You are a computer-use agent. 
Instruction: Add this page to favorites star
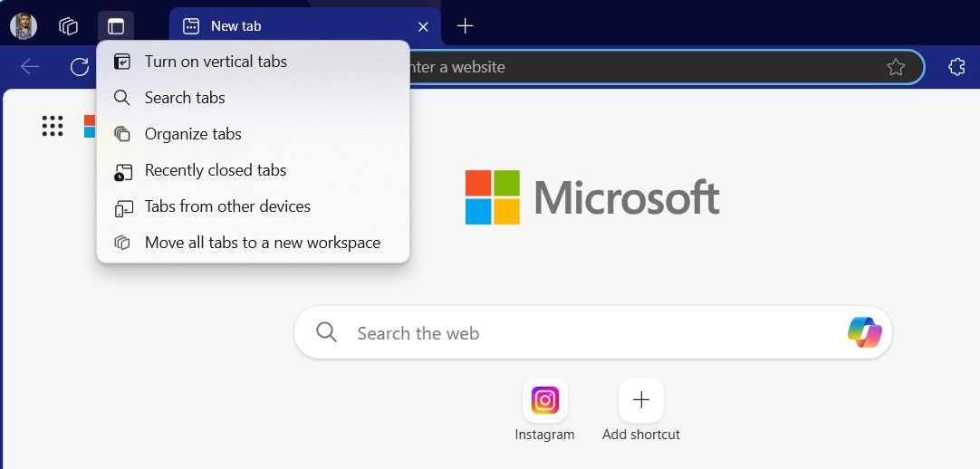896,67
